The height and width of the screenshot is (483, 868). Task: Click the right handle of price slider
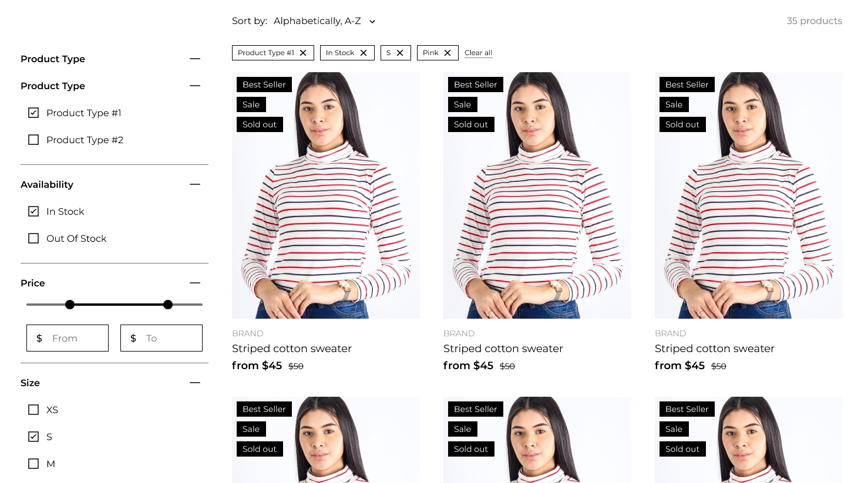point(168,305)
